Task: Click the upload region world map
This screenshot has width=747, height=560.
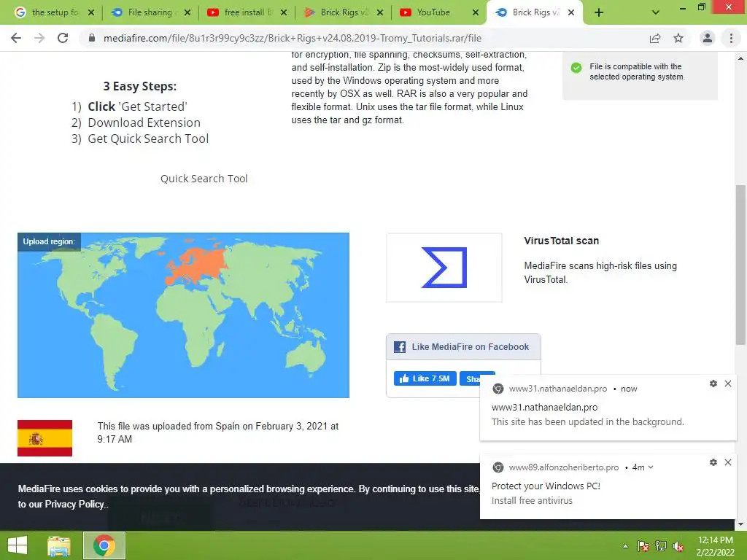Action: pyautogui.click(x=183, y=315)
